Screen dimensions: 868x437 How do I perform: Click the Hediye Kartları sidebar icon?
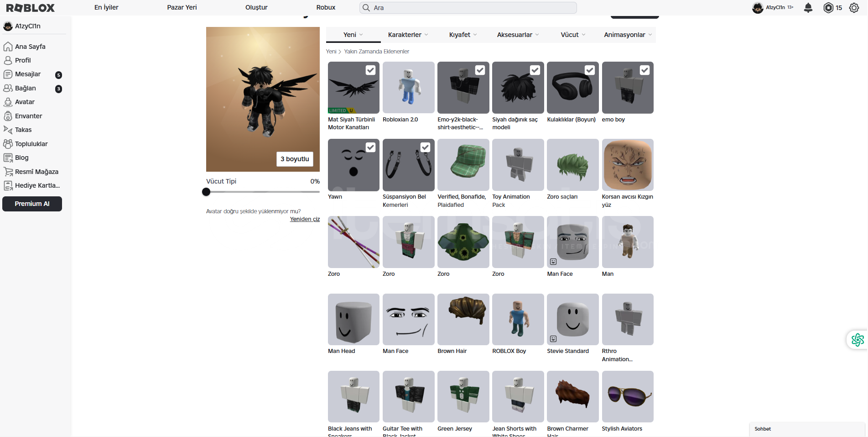pos(8,185)
